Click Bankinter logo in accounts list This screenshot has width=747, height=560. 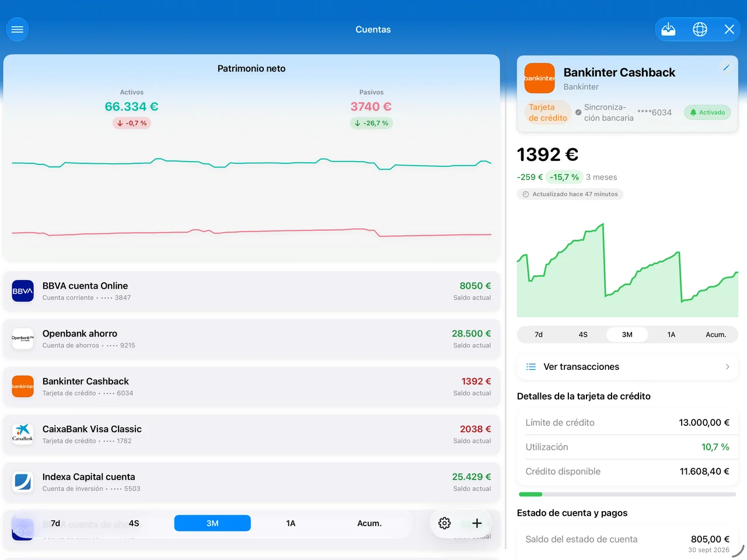click(23, 387)
